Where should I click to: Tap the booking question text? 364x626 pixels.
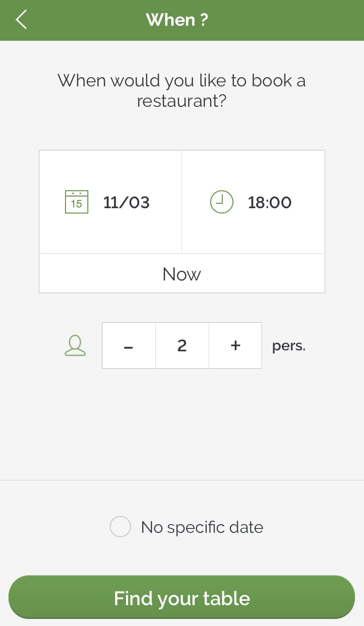pos(182,91)
